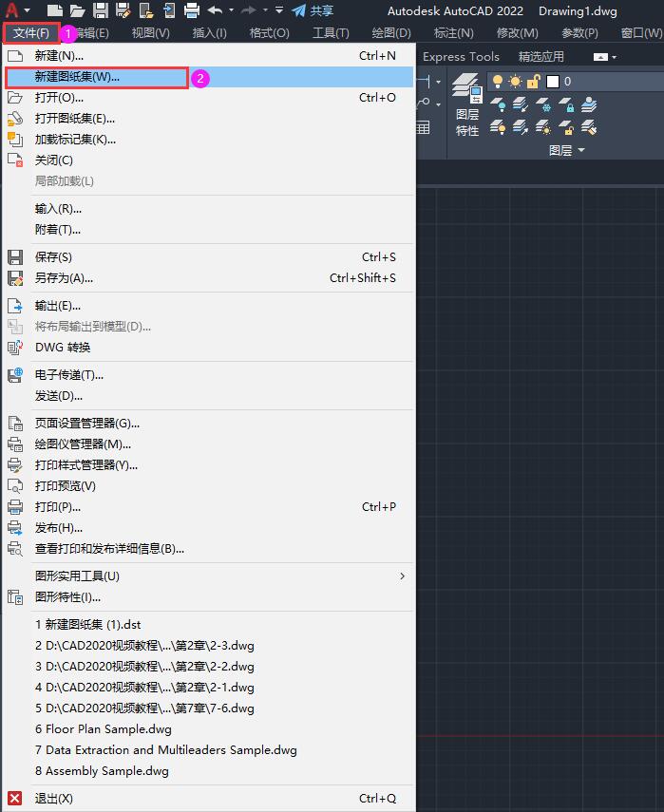
Task: Click the layer Lock padlock icon
Action: (x=566, y=105)
